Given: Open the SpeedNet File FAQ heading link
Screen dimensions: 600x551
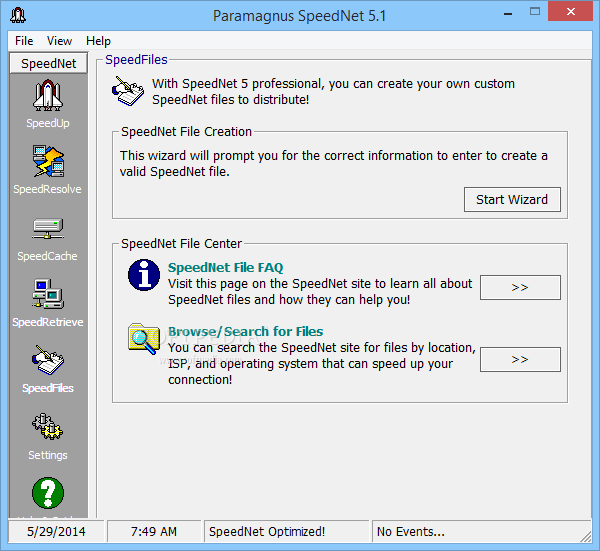Looking at the screenshot, I should 226,267.
